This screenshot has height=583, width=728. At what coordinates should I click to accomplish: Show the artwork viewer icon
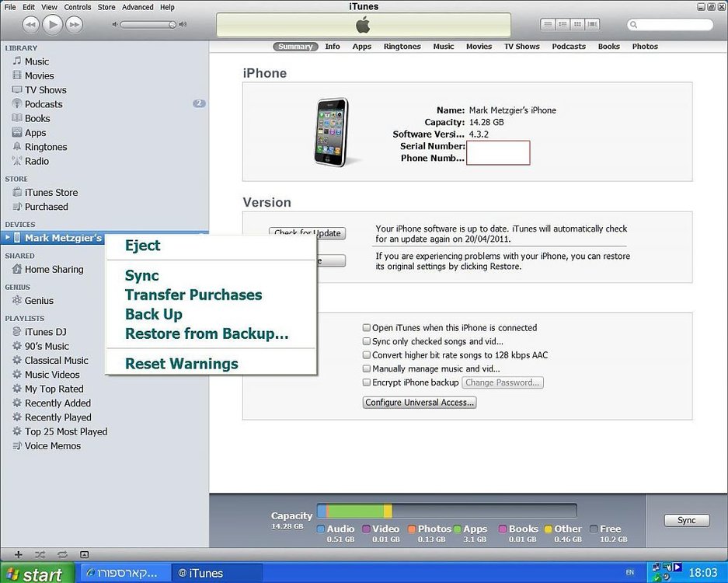point(84,554)
